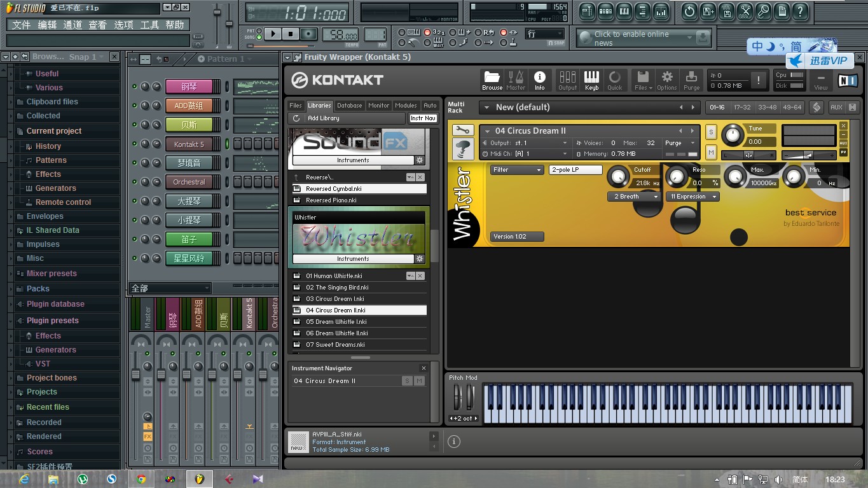Screen dimensions: 868x488
Task: Open Kontakt Browse panel
Action: pos(492,80)
